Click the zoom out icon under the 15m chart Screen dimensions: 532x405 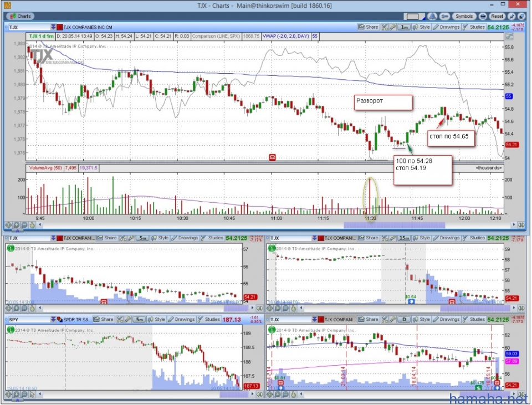[285, 308]
